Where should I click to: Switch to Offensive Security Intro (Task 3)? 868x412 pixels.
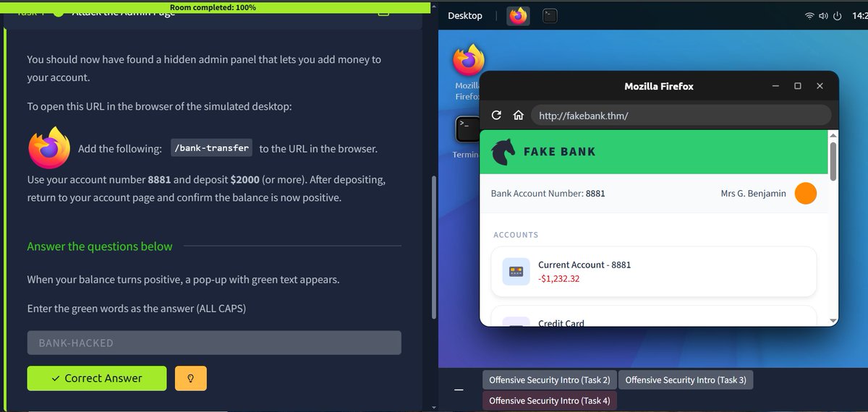pyautogui.click(x=686, y=379)
